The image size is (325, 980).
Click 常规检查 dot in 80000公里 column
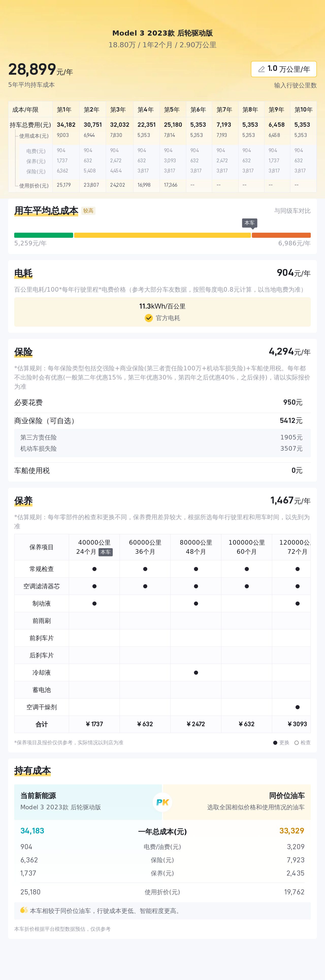point(196,569)
